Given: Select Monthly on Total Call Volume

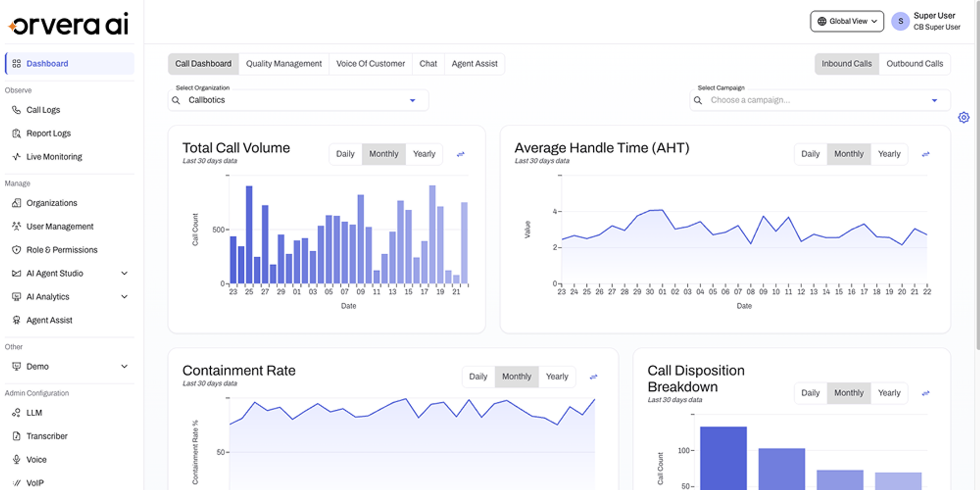Looking at the screenshot, I should point(384,154).
